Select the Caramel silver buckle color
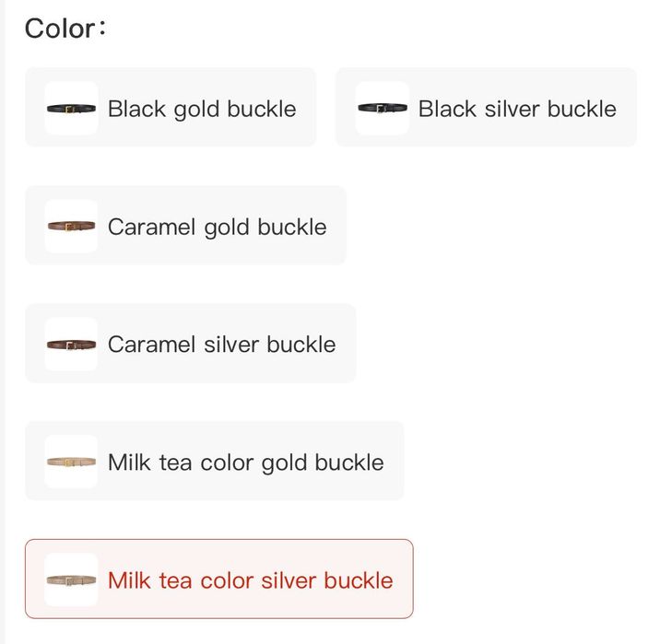This screenshot has height=644, width=660. click(190, 344)
